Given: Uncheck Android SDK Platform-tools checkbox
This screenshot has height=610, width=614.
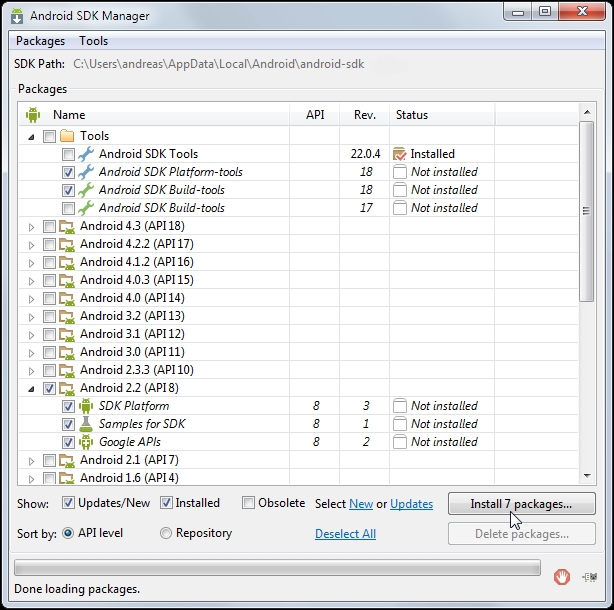Looking at the screenshot, I should (x=68, y=172).
